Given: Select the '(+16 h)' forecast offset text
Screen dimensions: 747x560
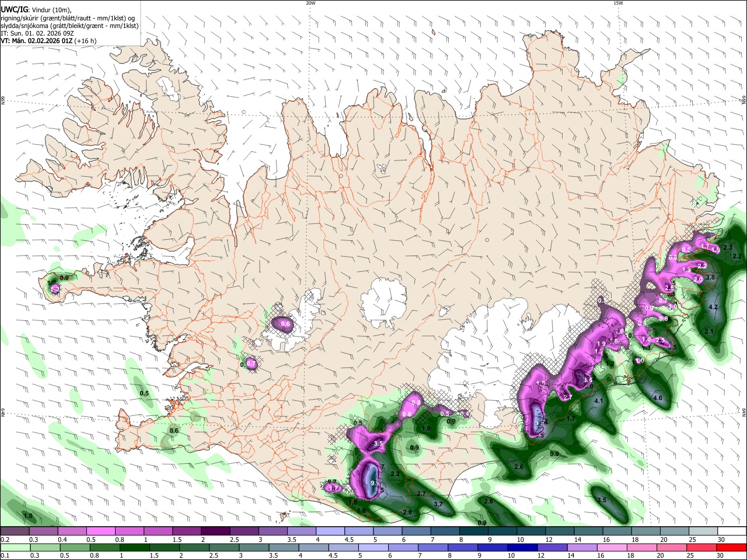Looking at the screenshot, I should [85, 41].
